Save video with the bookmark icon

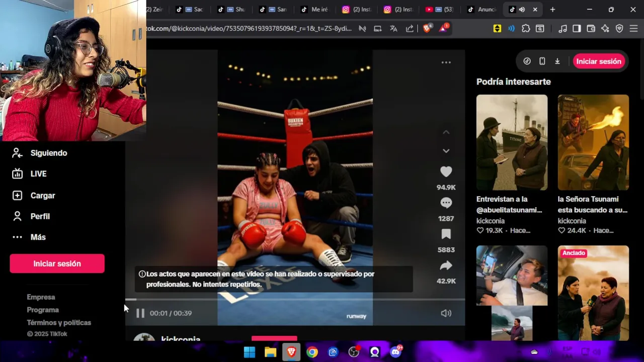coord(446,234)
